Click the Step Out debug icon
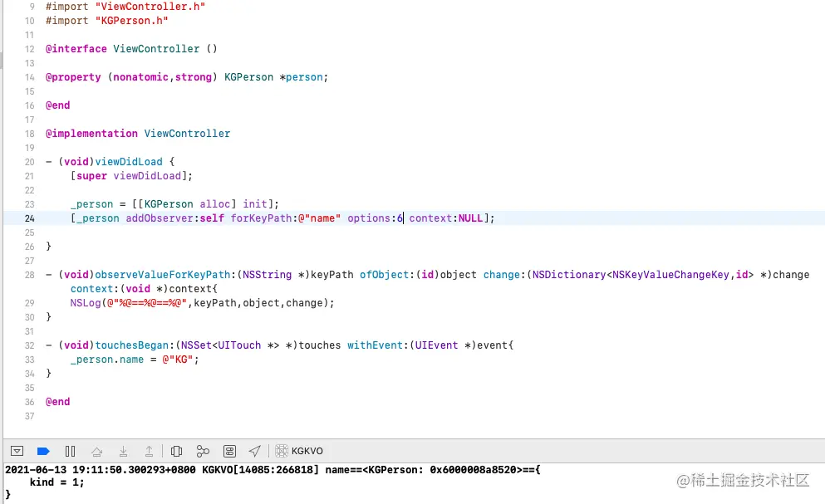 149,451
